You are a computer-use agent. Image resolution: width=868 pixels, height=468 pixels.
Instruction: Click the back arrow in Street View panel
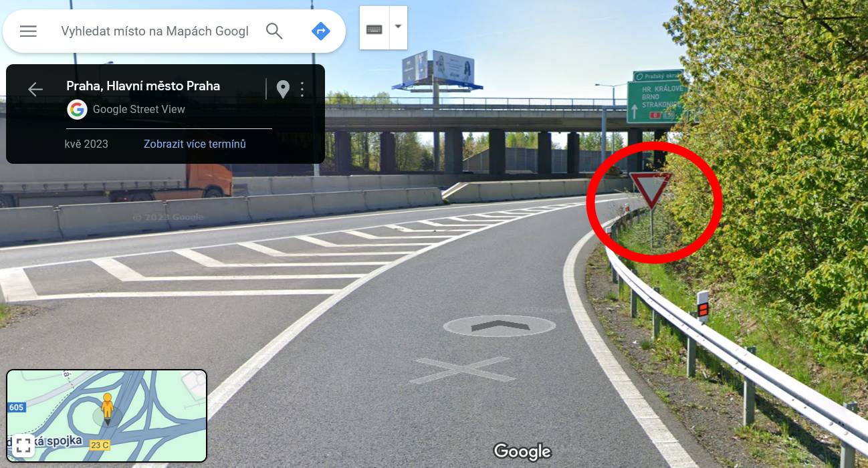(35, 89)
